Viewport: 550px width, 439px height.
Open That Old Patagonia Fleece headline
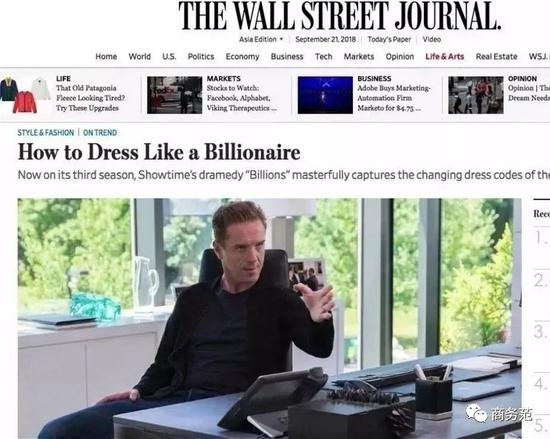pyautogui.click(x=90, y=98)
